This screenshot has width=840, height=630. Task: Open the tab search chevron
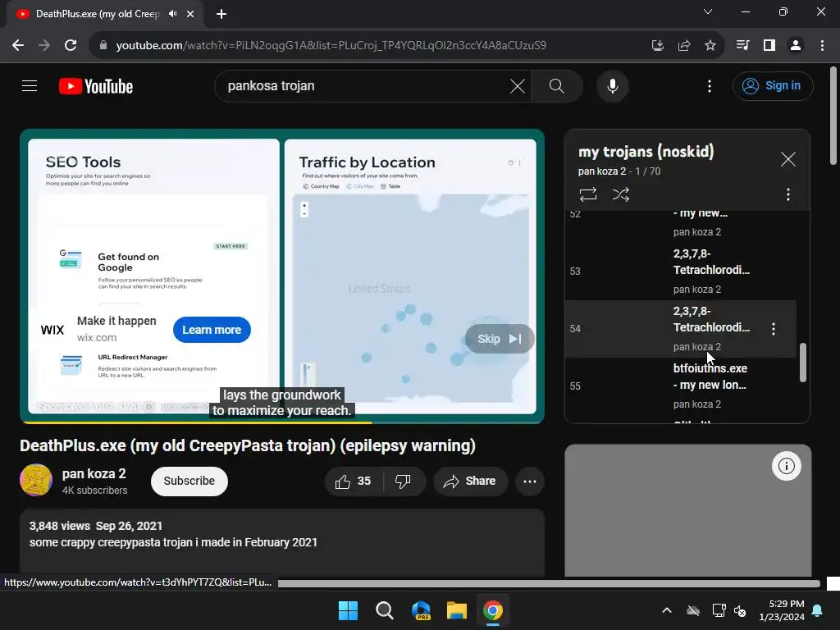click(708, 11)
